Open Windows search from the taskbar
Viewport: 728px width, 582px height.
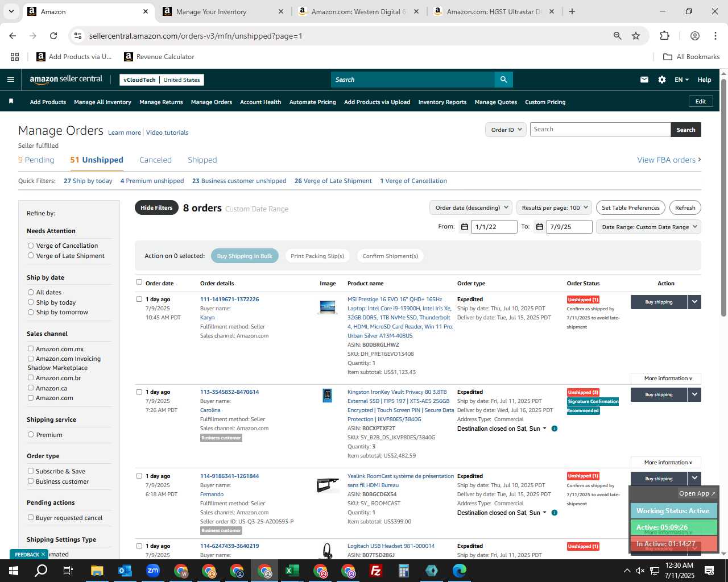(41, 571)
